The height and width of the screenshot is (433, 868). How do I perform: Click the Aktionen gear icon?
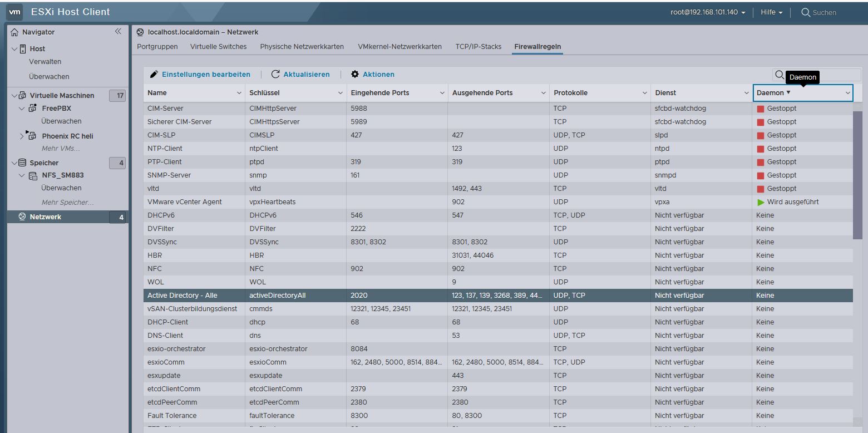pos(355,75)
